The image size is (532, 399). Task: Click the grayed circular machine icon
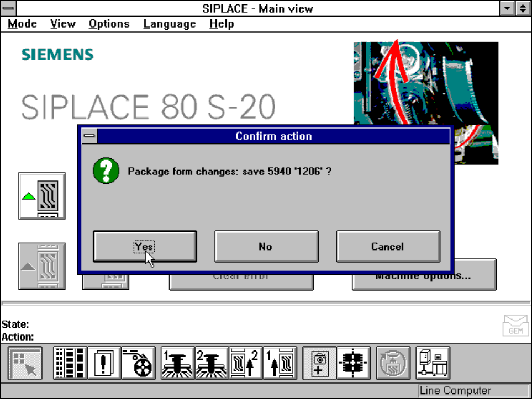[393, 363]
